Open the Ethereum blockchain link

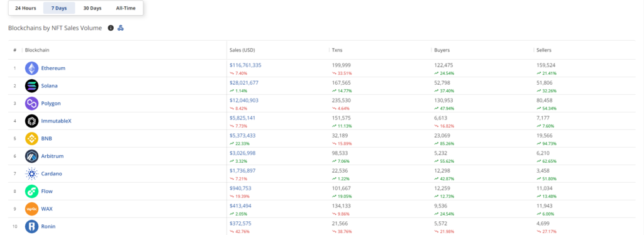[53, 68]
